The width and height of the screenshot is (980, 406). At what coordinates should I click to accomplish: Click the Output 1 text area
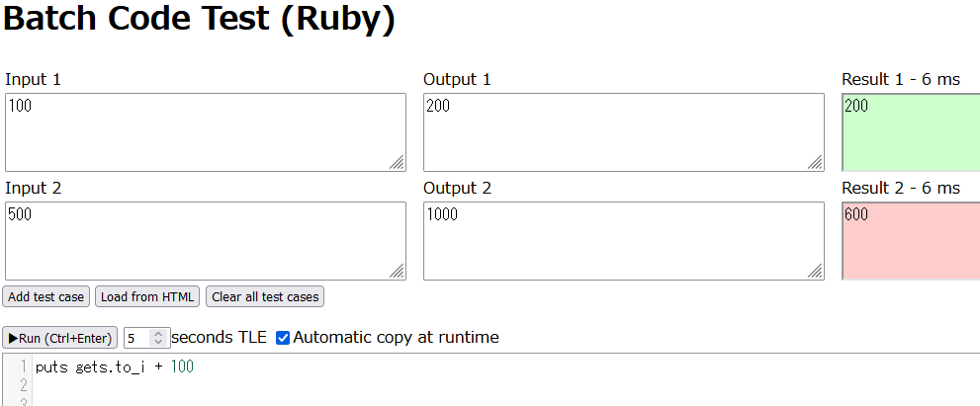(x=624, y=132)
